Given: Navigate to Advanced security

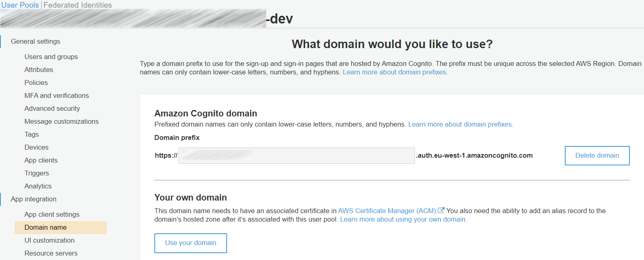Looking at the screenshot, I should point(52,108).
